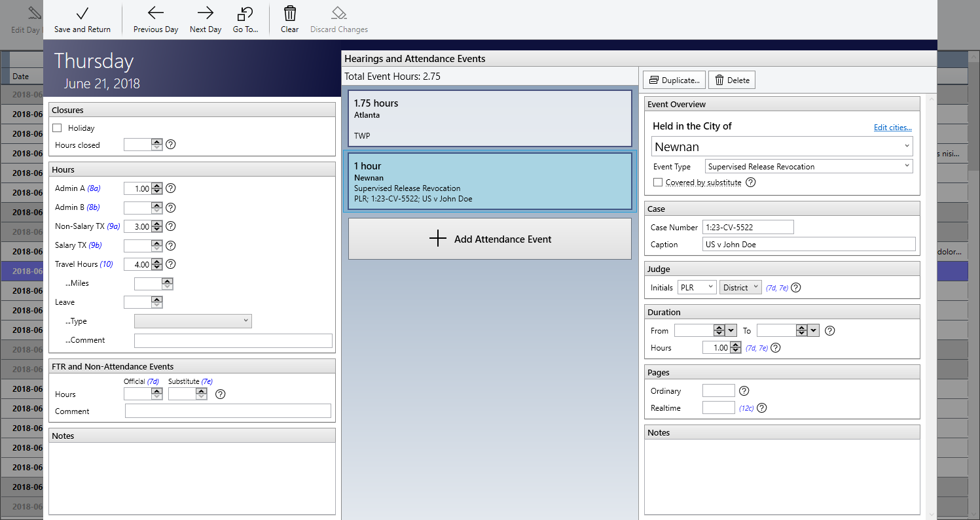Viewport: 980px width, 520px height.
Task: Open help icon for Realtime pages
Action: (x=761, y=408)
